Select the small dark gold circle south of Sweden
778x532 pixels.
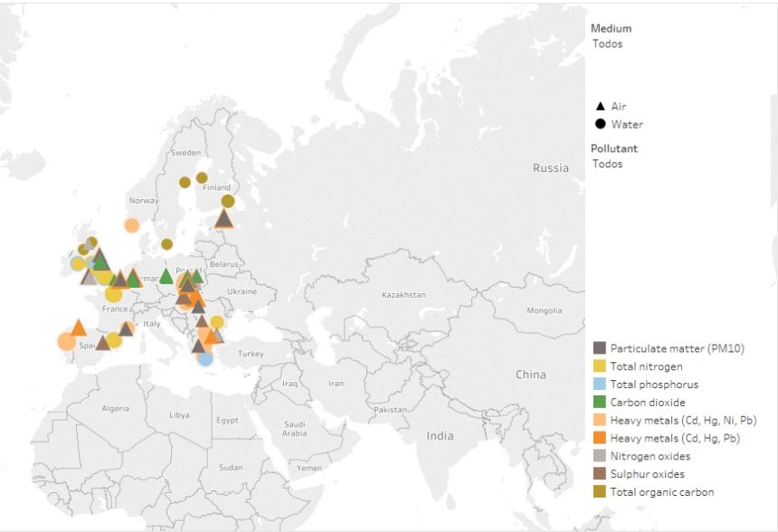(x=166, y=244)
